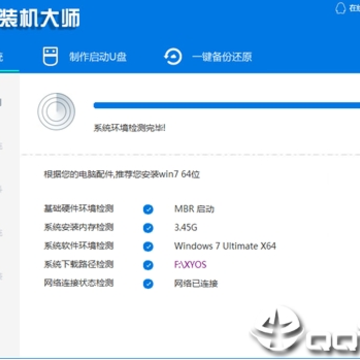Click the USB drive icon
Image resolution: width=360 pixels, height=360 pixels.
[x=50, y=56]
